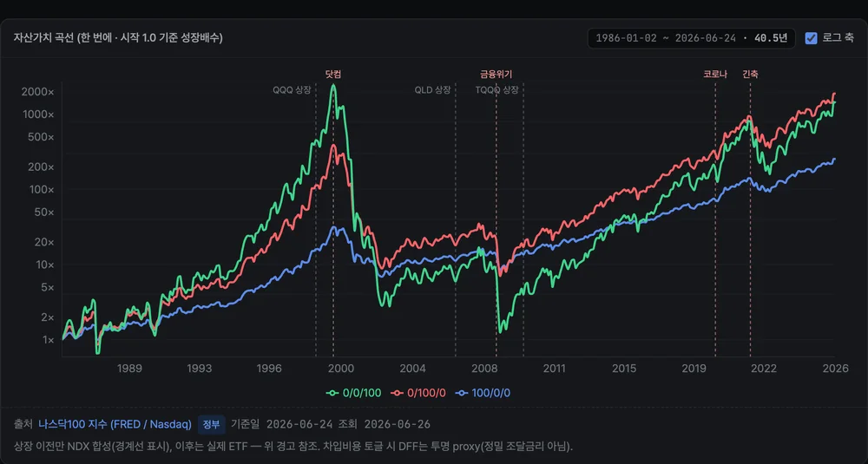Image resolution: width=868 pixels, height=464 pixels.
Task: Toggle the blue 100/0/0 legend series
Action: (482, 393)
